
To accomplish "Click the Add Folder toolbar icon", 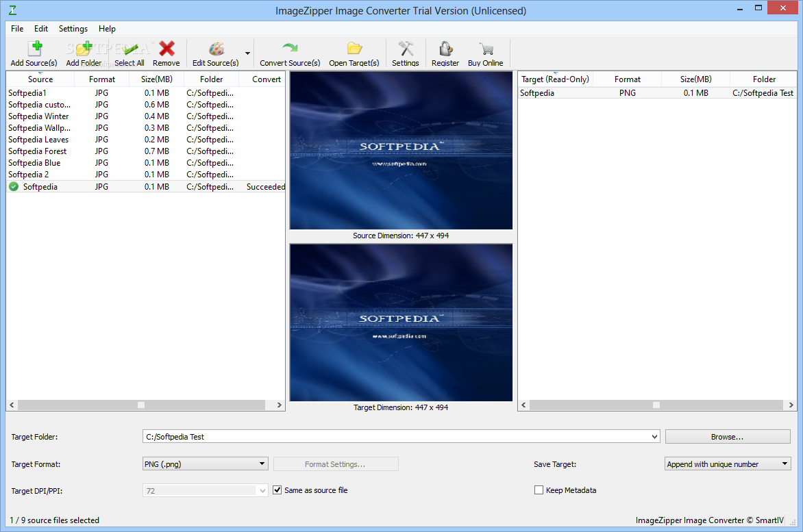I will click(x=84, y=49).
